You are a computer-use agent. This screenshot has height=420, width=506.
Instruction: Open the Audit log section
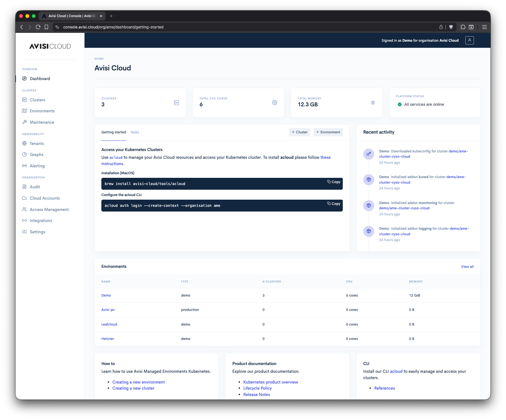click(x=35, y=187)
